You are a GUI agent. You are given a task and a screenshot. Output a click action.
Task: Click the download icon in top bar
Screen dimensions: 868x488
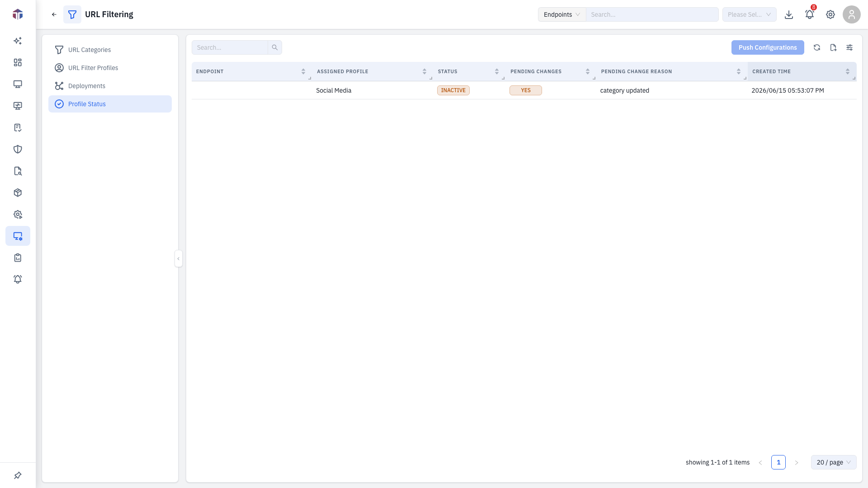789,14
